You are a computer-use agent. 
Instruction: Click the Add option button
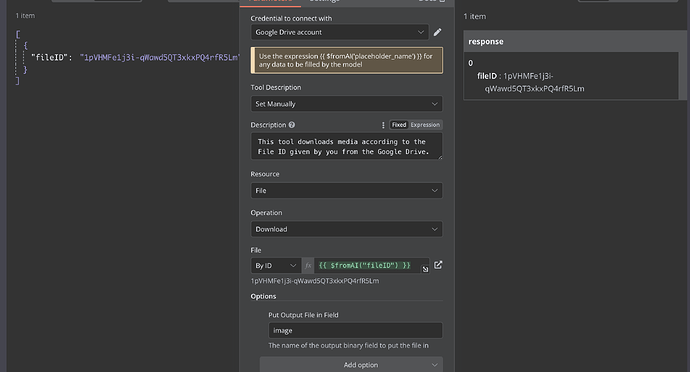pyautogui.click(x=351, y=365)
